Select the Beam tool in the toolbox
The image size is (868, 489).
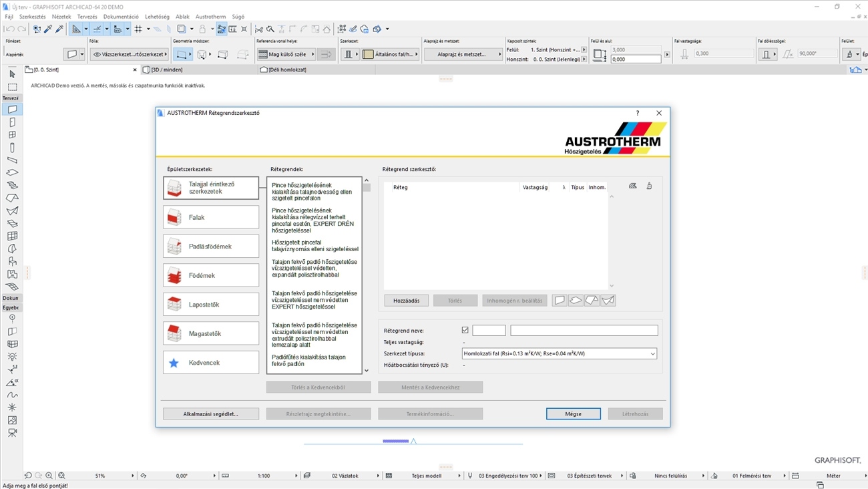[12, 160]
